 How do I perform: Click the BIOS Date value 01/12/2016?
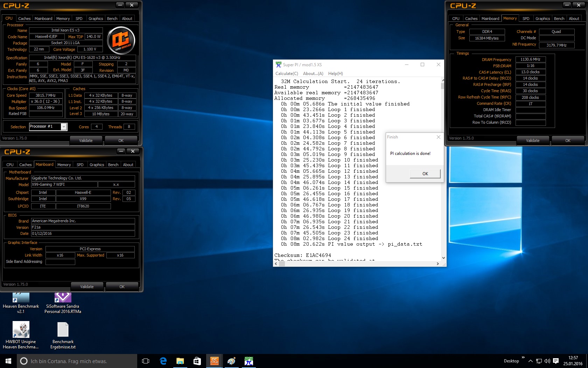coord(83,233)
